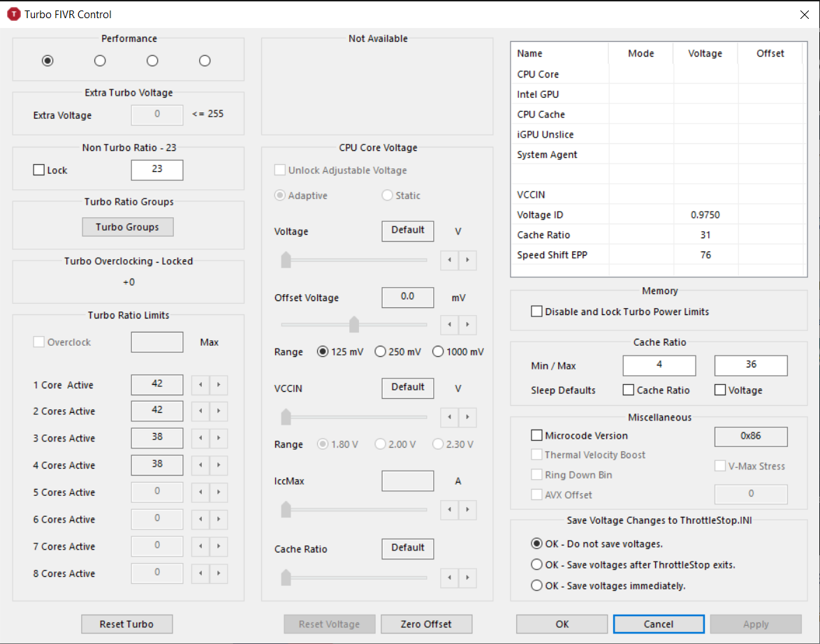Decrease 6 Cores Active ratio arrow
Image resolution: width=820 pixels, height=644 pixels.
pyautogui.click(x=200, y=520)
